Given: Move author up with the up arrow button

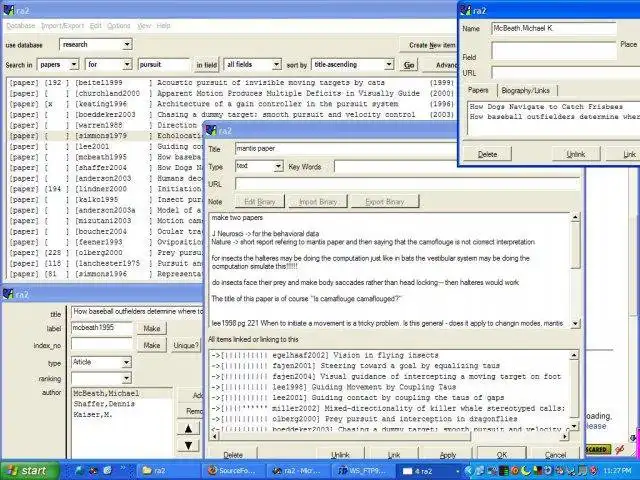Looking at the screenshot, I should (188, 428).
